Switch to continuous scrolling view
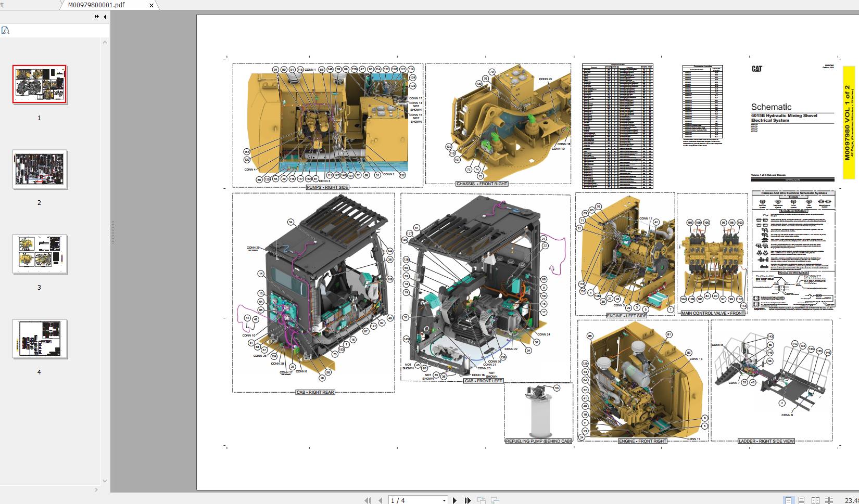The image size is (859, 504). click(x=801, y=500)
